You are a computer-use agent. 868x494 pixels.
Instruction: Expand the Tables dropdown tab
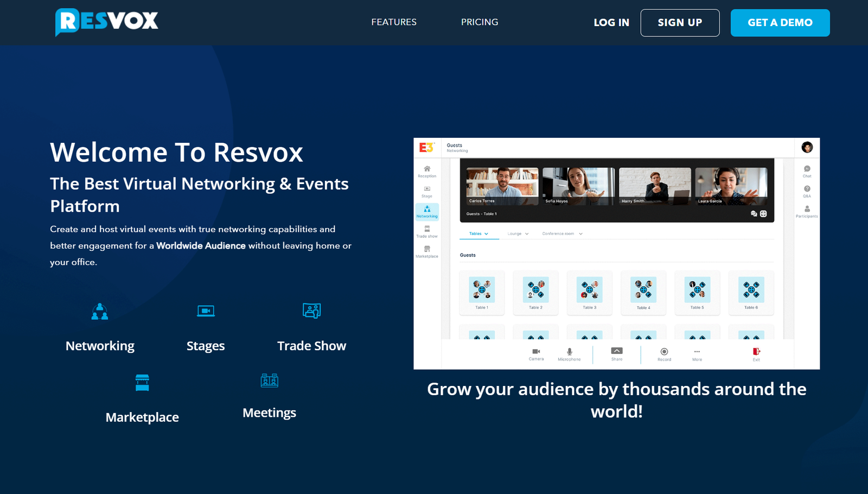coord(479,234)
